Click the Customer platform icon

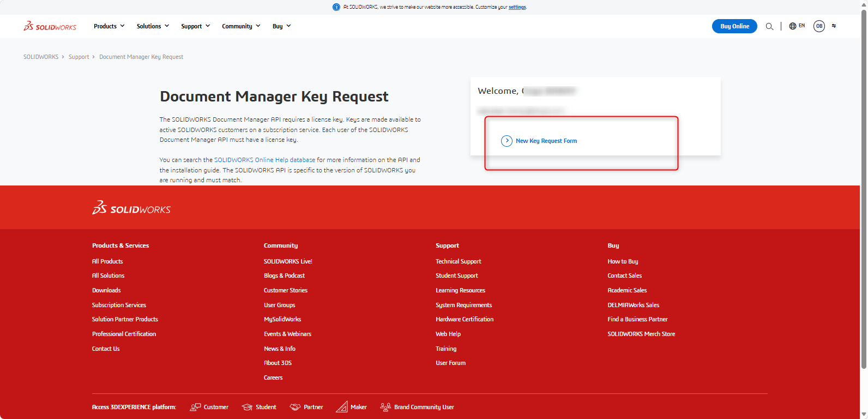tap(195, 407)
